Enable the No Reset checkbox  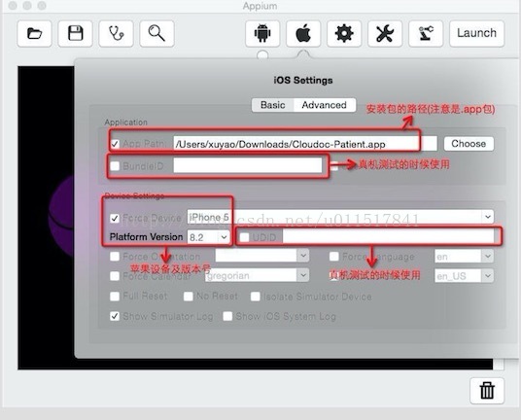189,297
